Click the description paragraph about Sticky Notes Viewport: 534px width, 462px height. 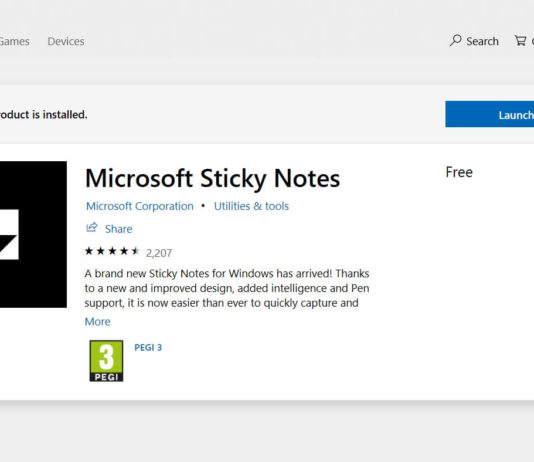pyautogui.click(x=227, y=288)
